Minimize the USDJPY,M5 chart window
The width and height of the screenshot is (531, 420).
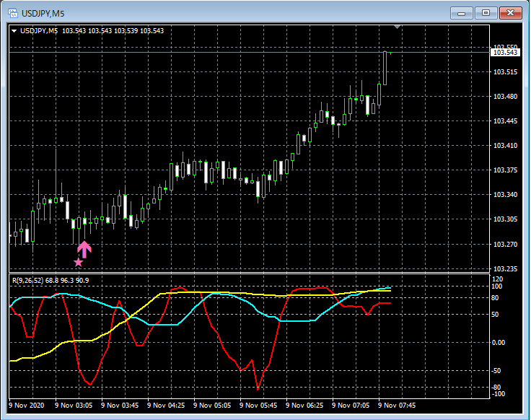(x=461, y=13)
